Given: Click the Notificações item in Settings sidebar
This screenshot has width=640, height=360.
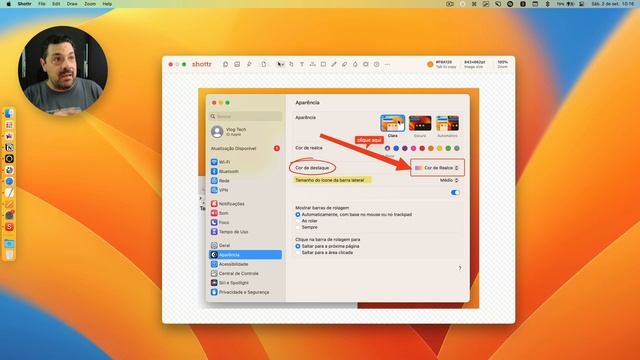Looking at the screenshot, I should click(246, 204).
